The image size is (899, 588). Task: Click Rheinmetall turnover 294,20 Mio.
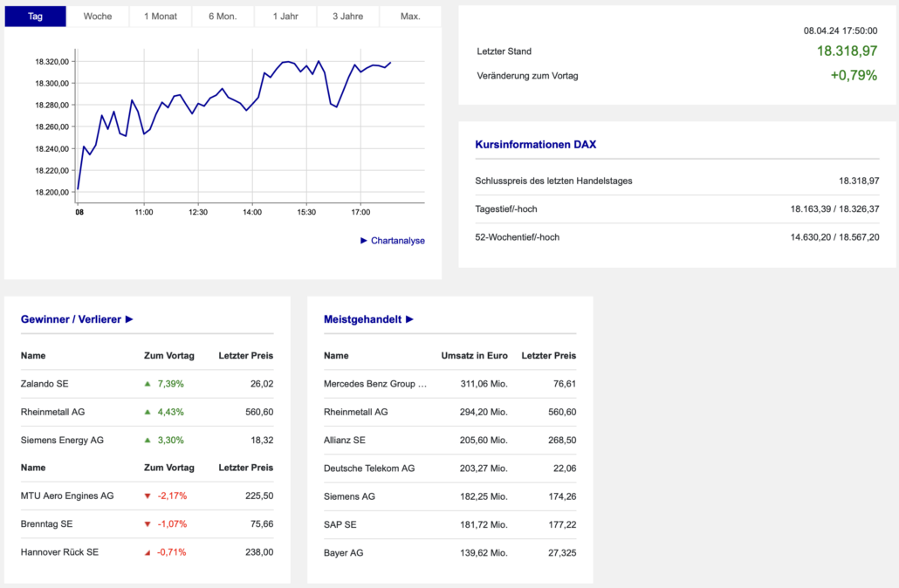pyautogui.click(x=484, y=412)
